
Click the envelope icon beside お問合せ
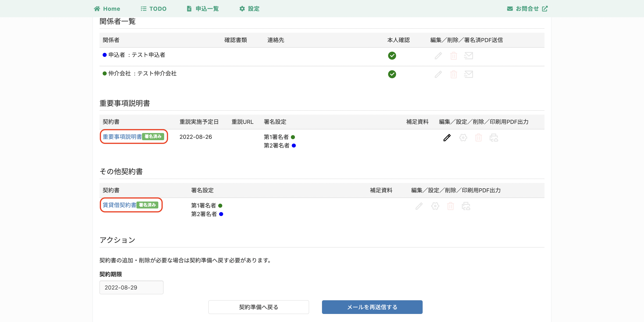(x=510, y=9)
